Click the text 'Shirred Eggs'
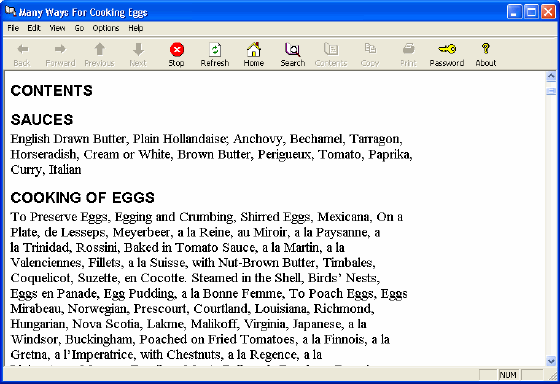560x384 pixels. (x=275, y=217)
